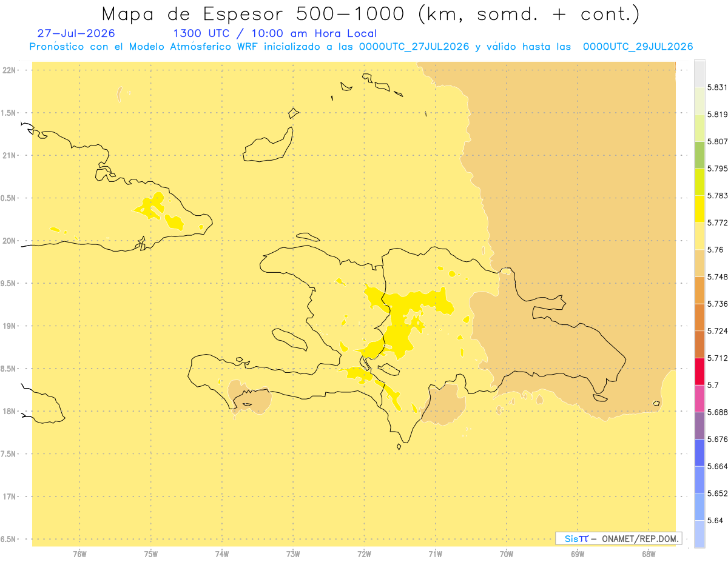
Task: Select the 19N latitude label
Action: (8, 326)
